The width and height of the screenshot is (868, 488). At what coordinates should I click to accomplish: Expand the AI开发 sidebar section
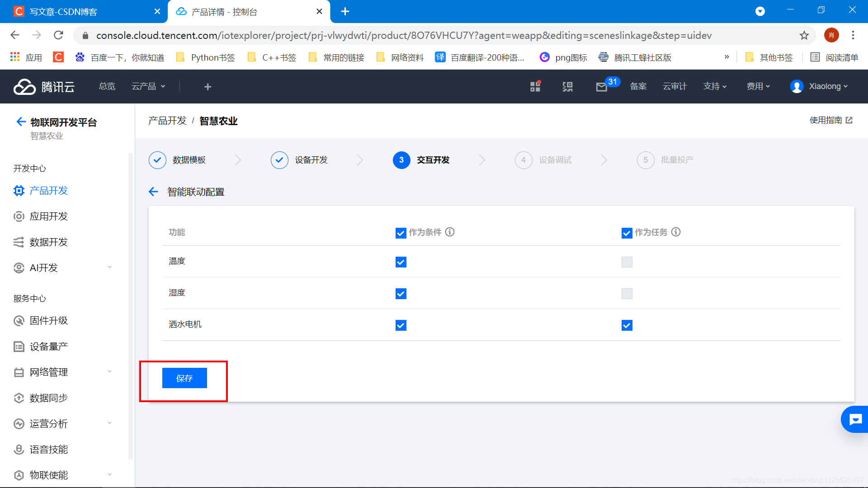[x=63, y=268]
